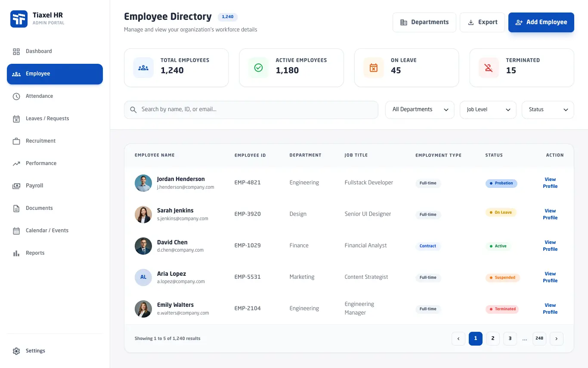Click the 1,240 count badge beside title

(x=228, y=17)
